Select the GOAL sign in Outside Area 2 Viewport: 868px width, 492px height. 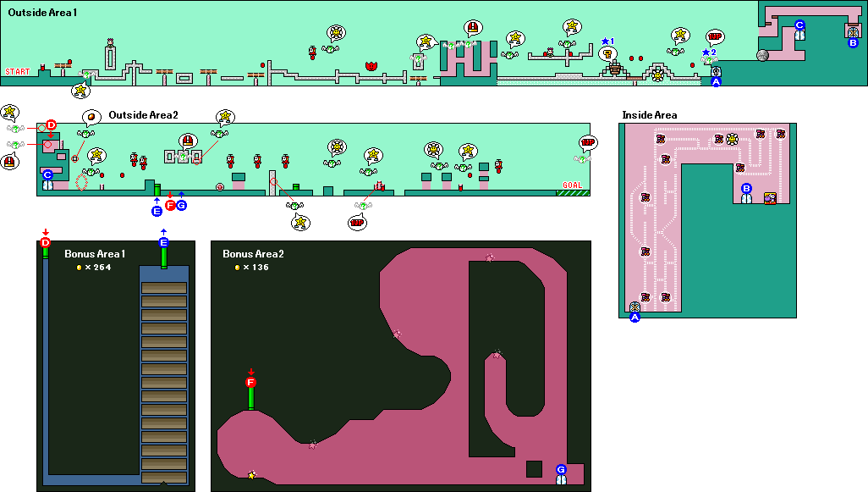point(572,185)
